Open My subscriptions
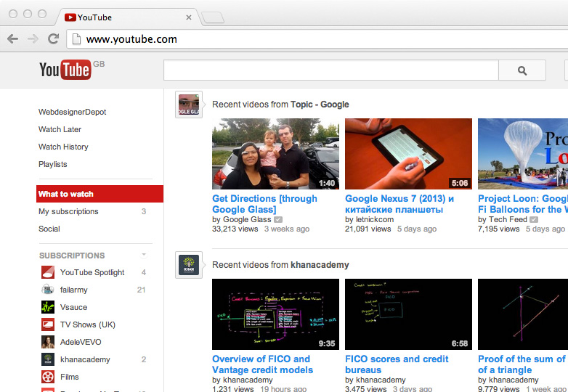568x392 pixels. (x=68, y=211)
